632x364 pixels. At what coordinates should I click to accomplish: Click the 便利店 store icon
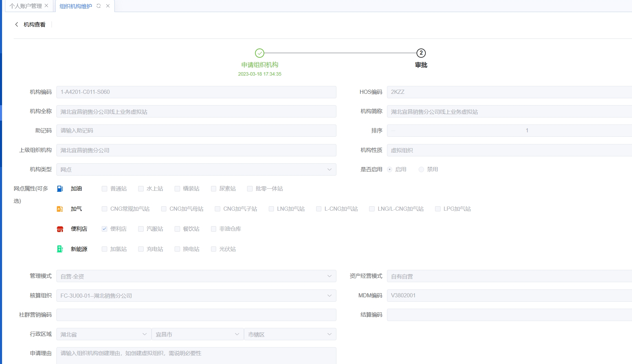tap(60, 229)
